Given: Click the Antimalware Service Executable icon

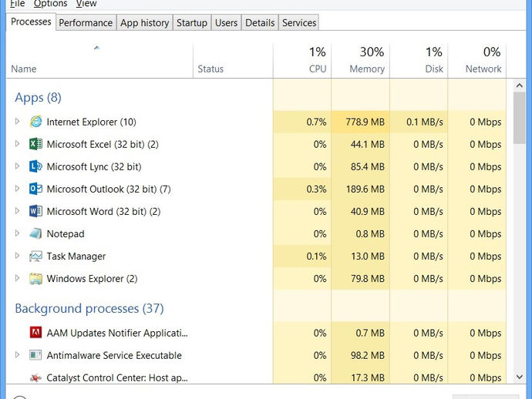Looking at the screenshot, I should pyautogui.click(x=35, y=355).
